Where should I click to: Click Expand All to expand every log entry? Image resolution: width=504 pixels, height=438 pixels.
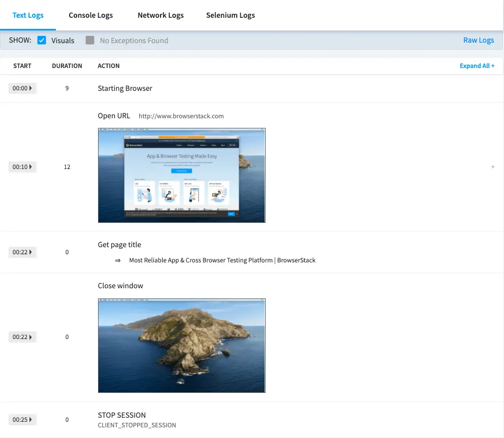pos(477,65)
